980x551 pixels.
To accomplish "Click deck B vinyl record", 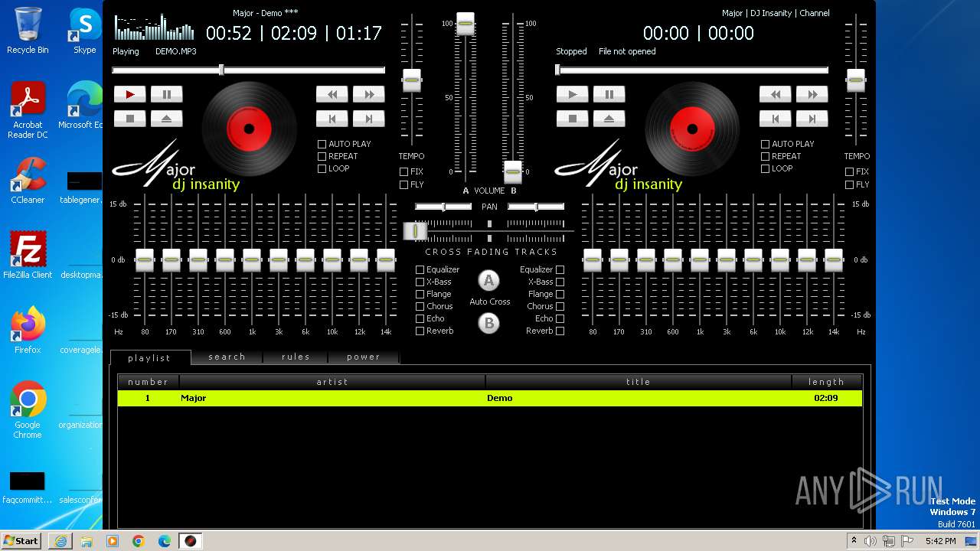I will [692, 128].
